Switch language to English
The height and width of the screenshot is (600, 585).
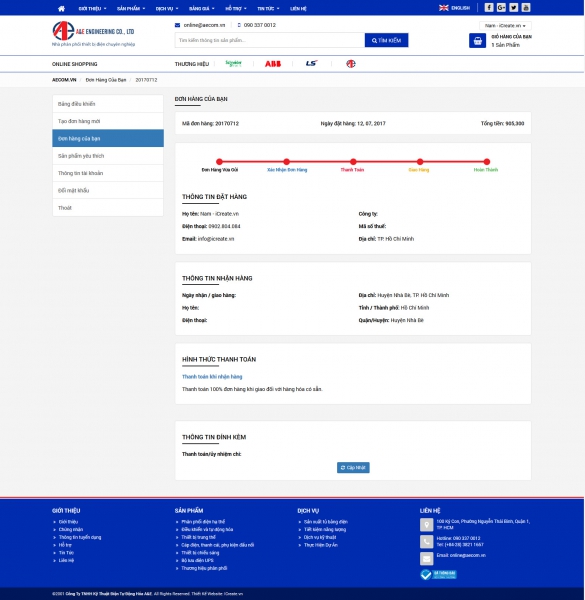click(455, 8)
